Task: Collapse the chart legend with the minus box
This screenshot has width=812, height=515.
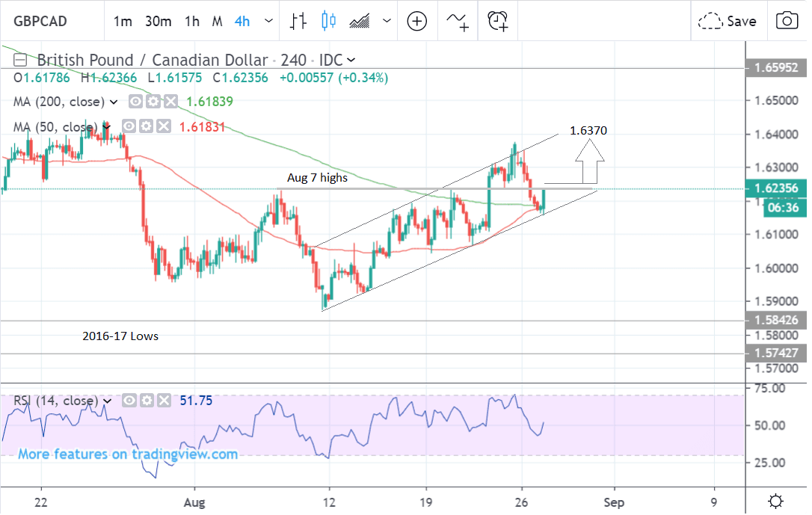Action: pyautogui.click(x=21, y=60)
